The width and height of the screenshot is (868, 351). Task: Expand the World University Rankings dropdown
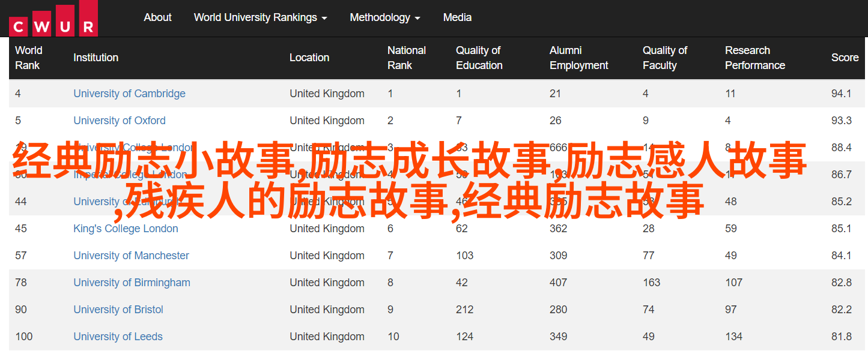click(x=261, y=17)
